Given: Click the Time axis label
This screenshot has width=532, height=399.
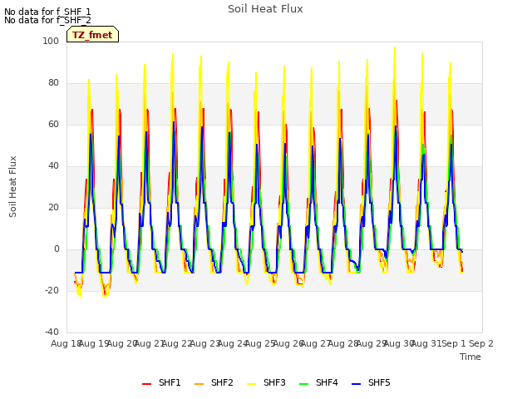Looking at the screenshot, I should pyautogui.click(x=470, y=357).
